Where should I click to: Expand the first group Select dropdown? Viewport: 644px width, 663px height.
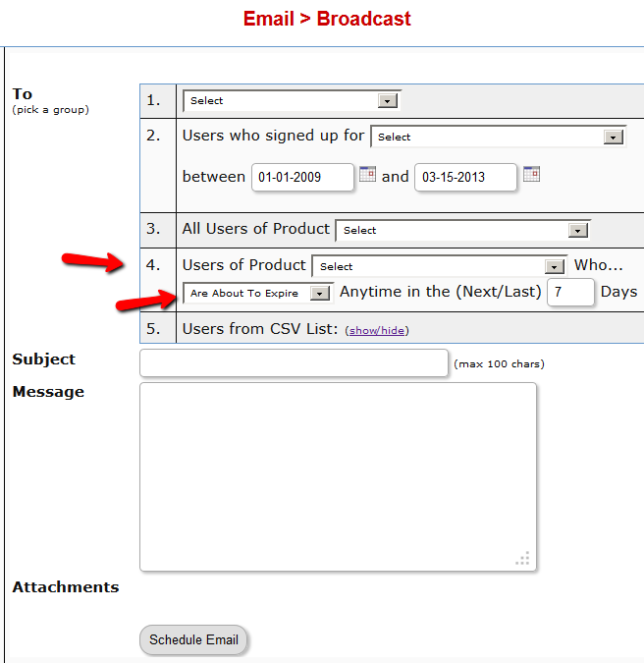[291, 100]
